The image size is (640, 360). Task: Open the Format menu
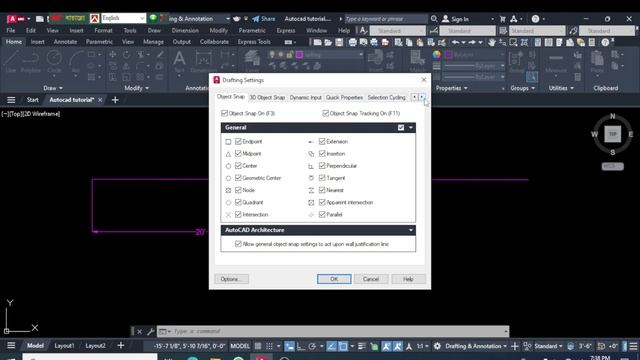[103, 31]
